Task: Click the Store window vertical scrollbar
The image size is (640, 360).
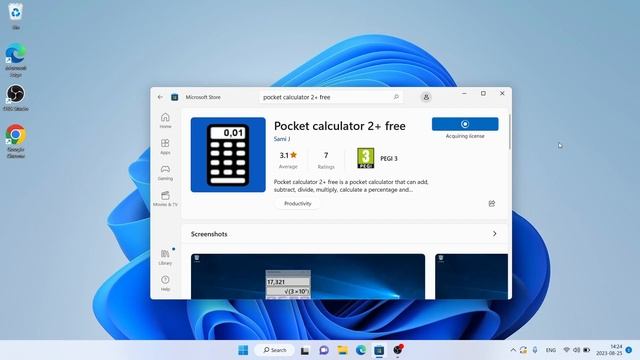Action: click(510, 131)
